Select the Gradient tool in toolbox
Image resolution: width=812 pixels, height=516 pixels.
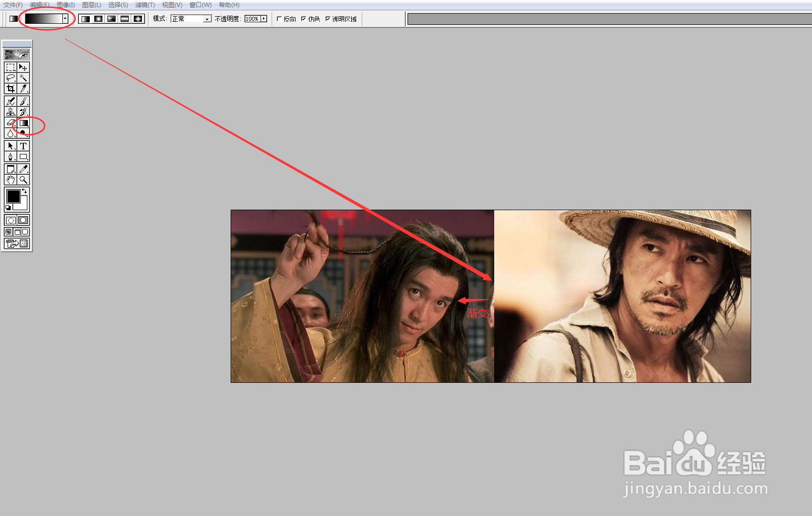pyautogui.click(x=23, y=123)
